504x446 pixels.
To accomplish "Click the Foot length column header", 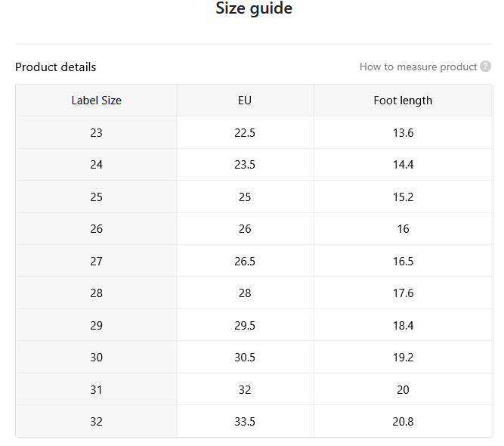I will 403,101.
